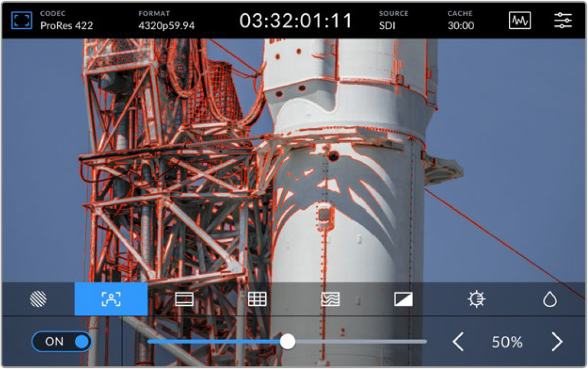The width and height of the screenshot is (588, 369).
Task: Select the frame guides icon
Action: coord(184,299)
